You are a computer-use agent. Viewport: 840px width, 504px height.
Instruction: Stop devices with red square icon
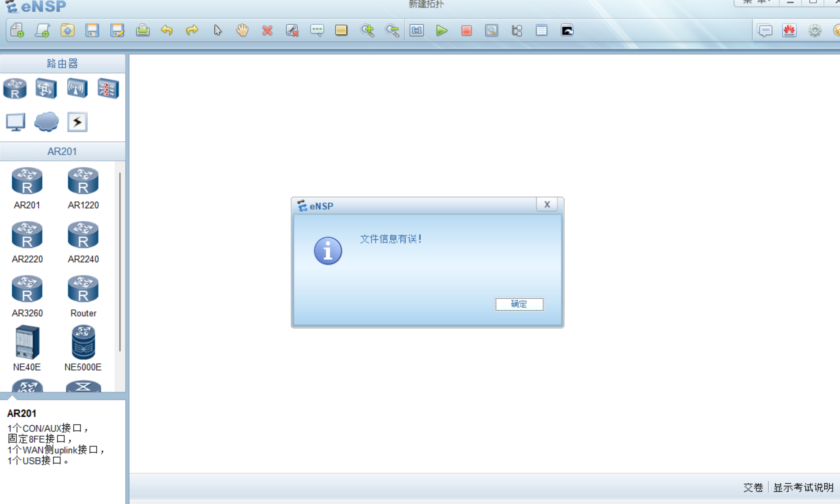[466, 31]
